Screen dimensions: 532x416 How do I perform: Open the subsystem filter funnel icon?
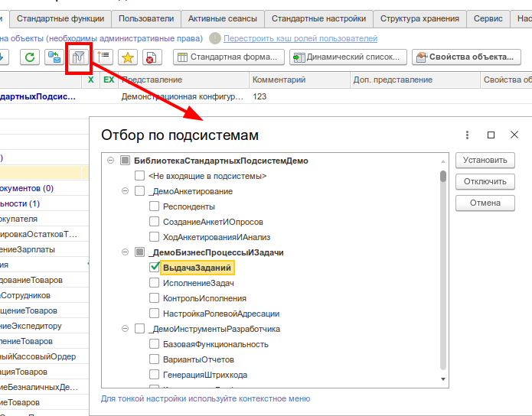click(x=79, y=57)
